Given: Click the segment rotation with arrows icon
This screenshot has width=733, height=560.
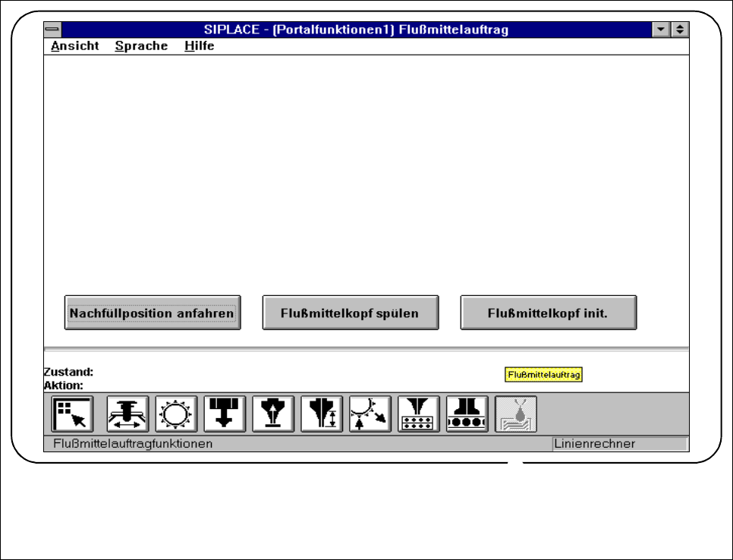Looking at the screenshot, I should [x=370, y=414].
